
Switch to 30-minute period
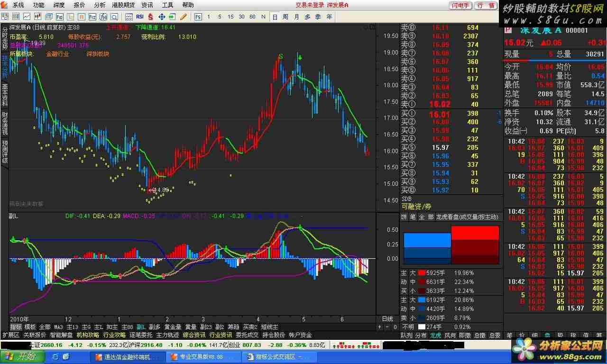[241, 17]
